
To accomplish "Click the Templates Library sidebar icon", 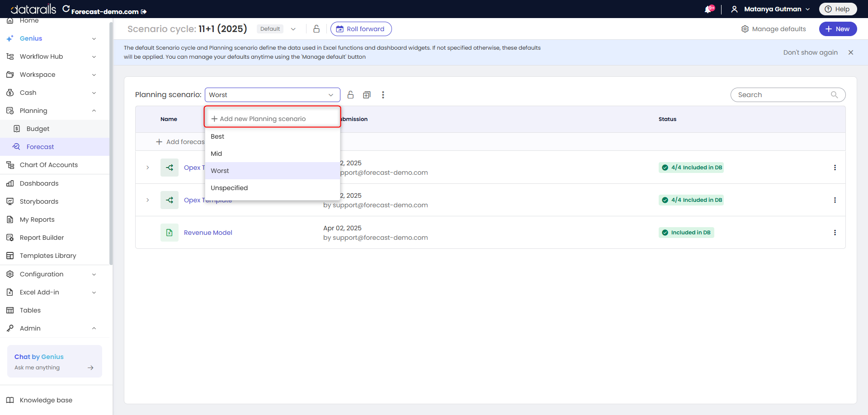I will 10,256.
